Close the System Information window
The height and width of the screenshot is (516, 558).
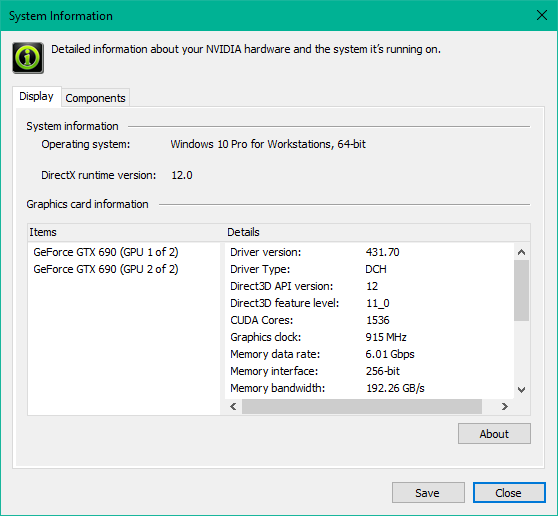point(542,15)
